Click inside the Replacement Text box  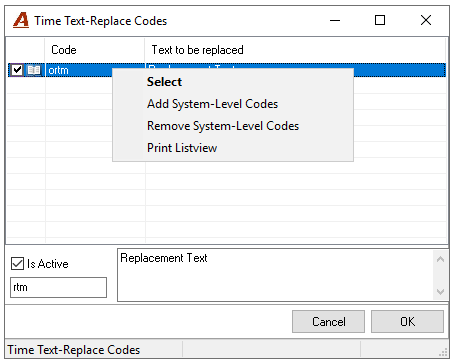tap(275, 275)
